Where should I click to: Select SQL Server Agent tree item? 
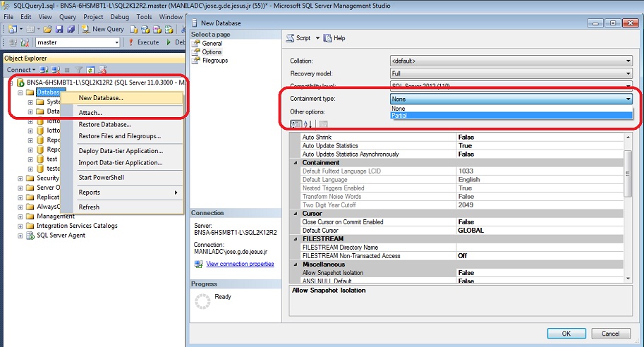pyautogui.click(x=61, y=236)
